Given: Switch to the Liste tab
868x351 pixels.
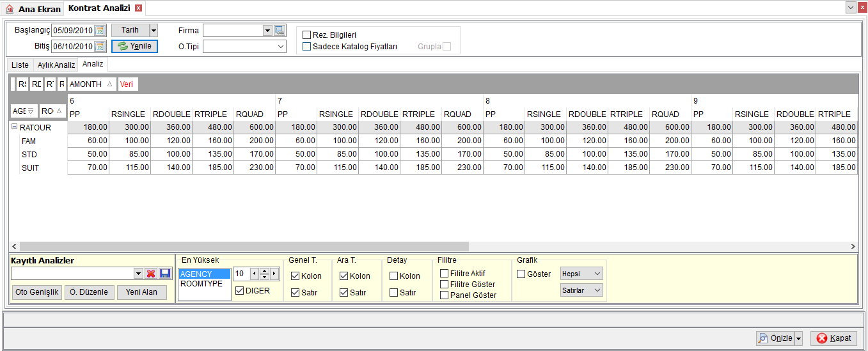Looking at the screenshot, I should pos(20,65).
